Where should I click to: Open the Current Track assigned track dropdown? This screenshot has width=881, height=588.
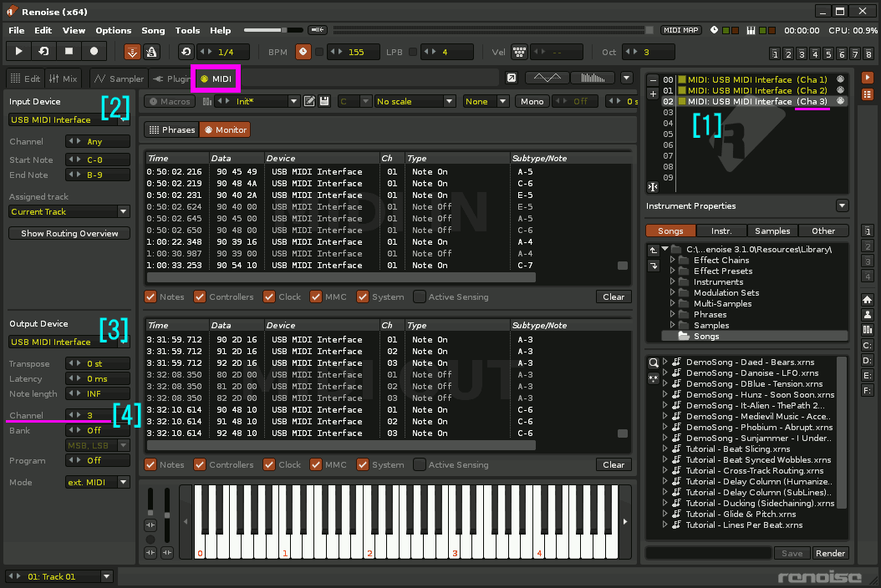tap(69, 211)
